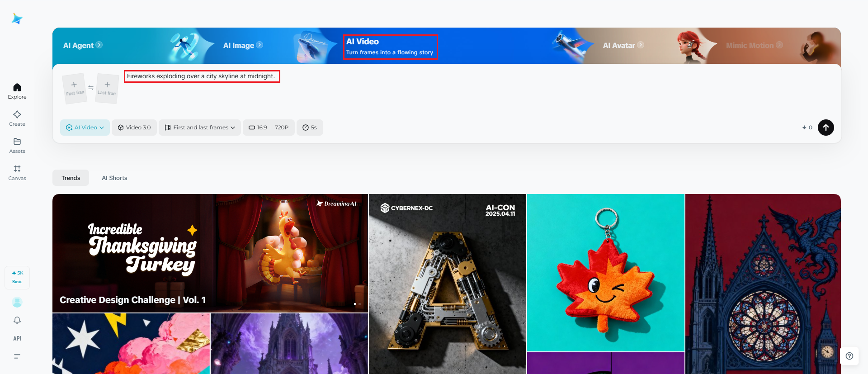Submit the prompt with arrow button

tap(826, 128)
